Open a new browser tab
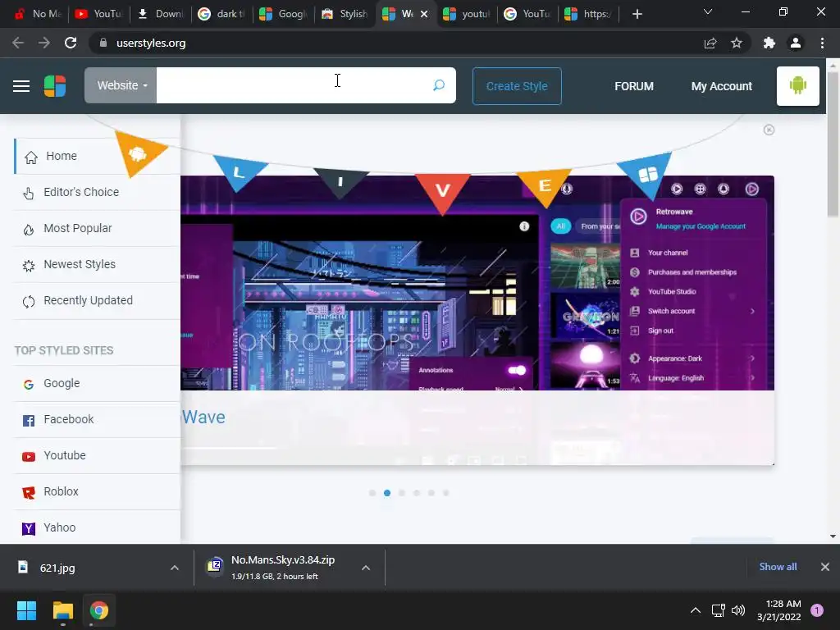The width and height of the screenshot is (840, 630). click(x=637, y=14)
